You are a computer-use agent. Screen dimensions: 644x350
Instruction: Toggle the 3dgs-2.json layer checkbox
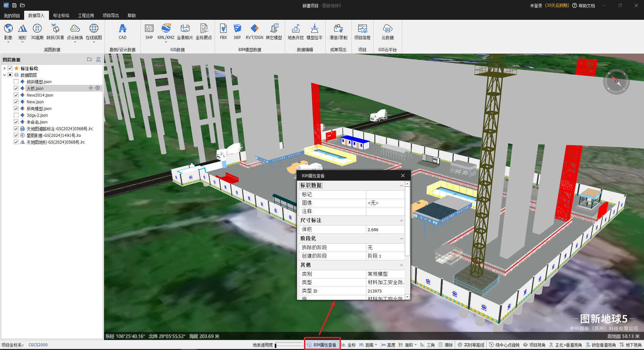(16, 115)
